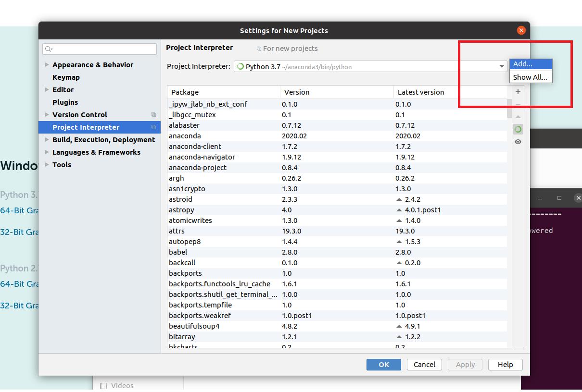Click the copy icon beside Version Control
Image resolution: width=582 pixels, height=392 pixels.
pyautogui.click(x=153, y=115)
